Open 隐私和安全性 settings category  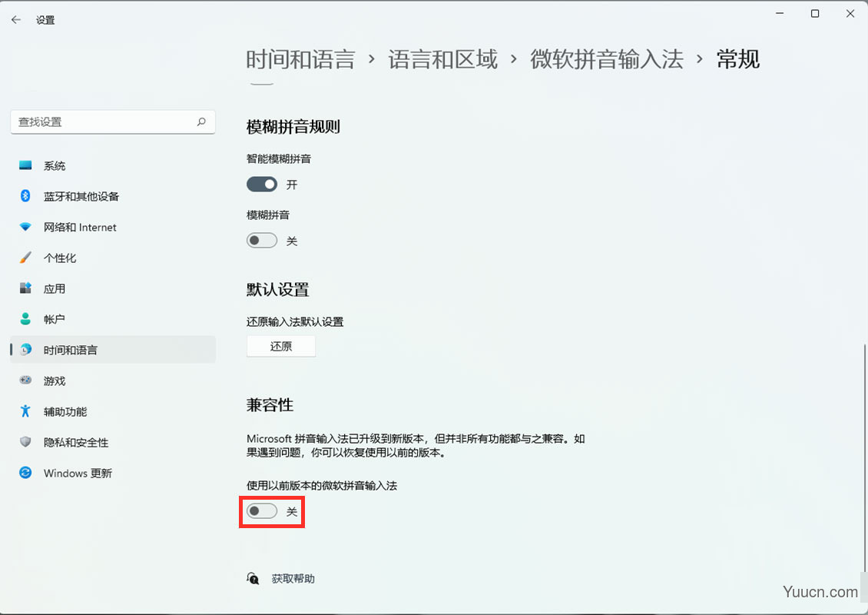[x=113, y=442]
